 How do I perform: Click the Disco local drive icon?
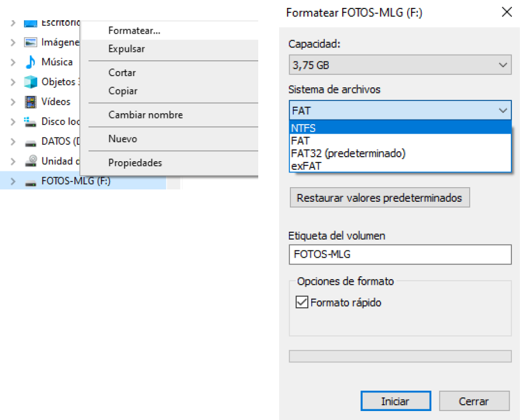[x=30, y=122]
